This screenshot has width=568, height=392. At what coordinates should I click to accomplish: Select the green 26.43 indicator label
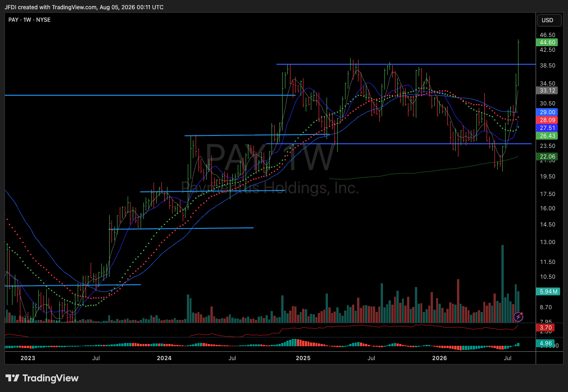pos(547,135)
